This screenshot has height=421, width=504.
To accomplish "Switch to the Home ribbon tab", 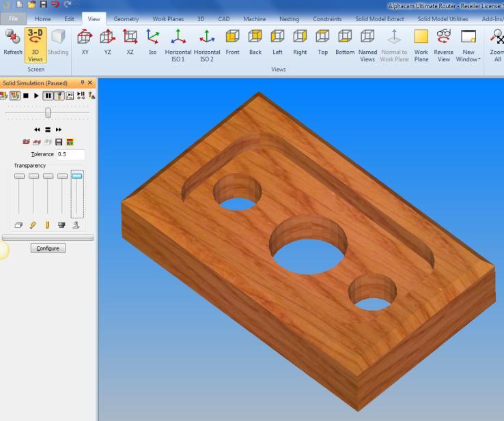I will (x=43, y=19).
